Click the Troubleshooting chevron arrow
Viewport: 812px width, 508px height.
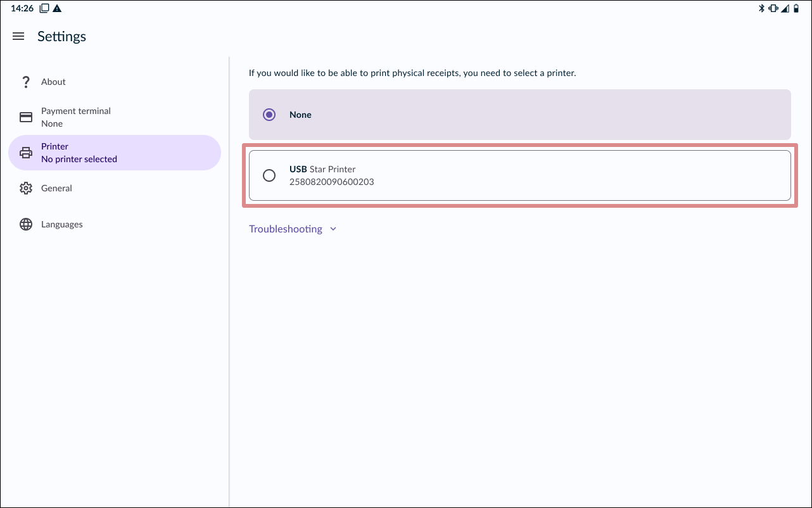[333, 229]
